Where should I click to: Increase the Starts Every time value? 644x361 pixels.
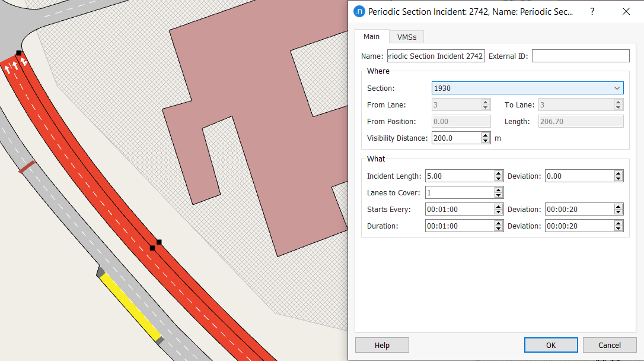[x=499, y=207]
